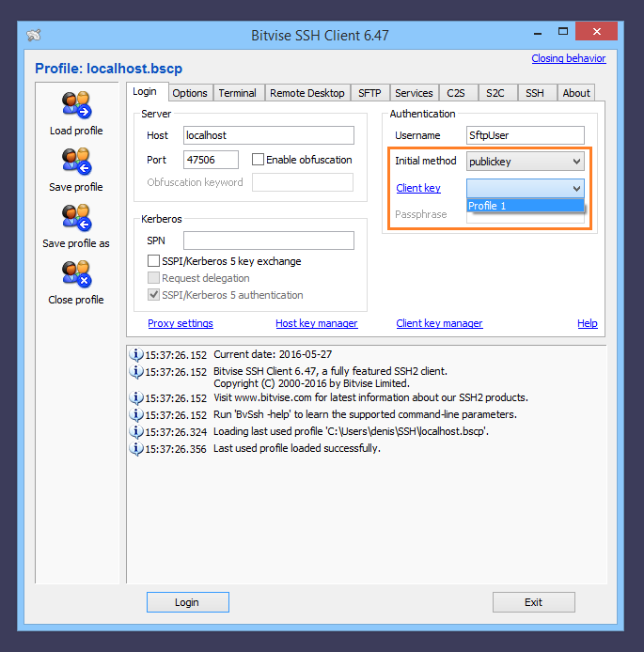Click the Save profile as icon
This screenshot has height=652, width=644.
pos(76,218)
